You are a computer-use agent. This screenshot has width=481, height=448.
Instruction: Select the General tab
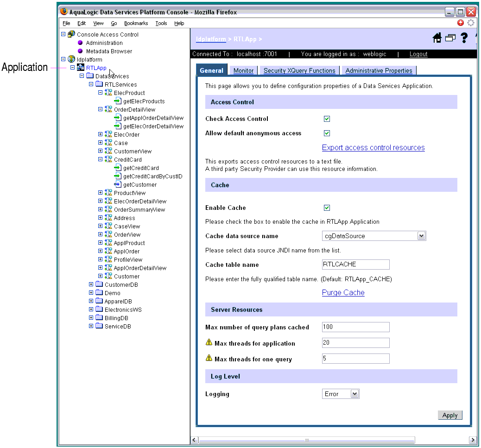tap(212, 70)
